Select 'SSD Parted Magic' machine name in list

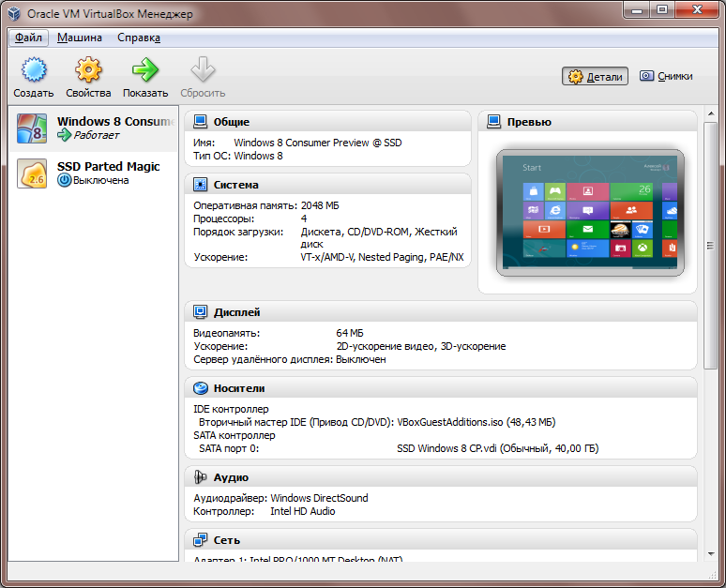pos(109,166)
